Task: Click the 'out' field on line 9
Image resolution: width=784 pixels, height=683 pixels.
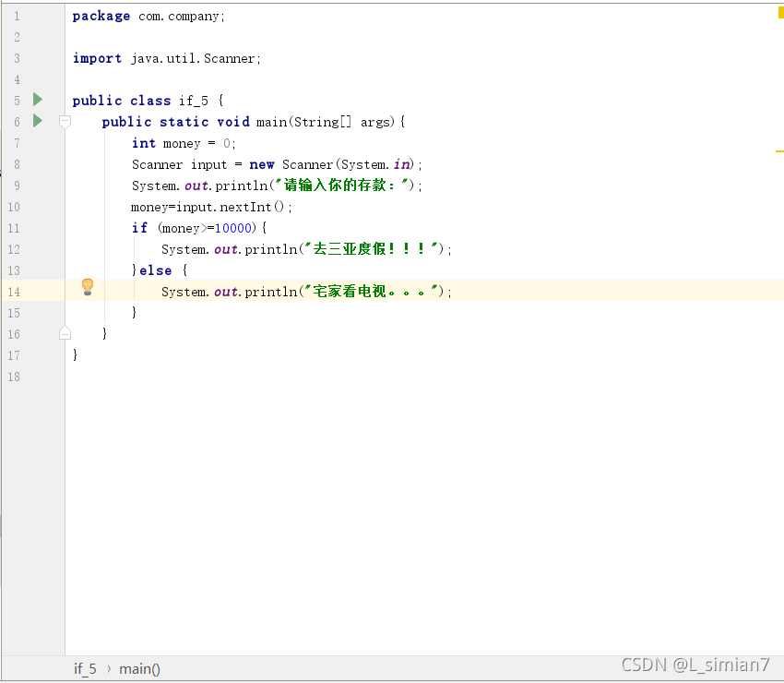Action: point(196,186)
